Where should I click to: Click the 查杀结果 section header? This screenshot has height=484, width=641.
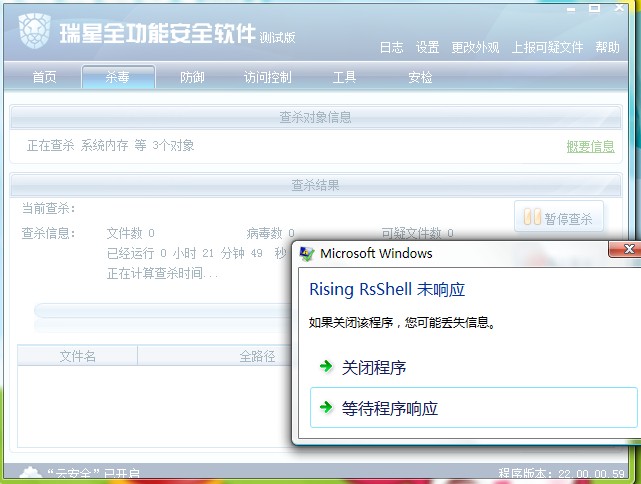(x=315, y=185)
